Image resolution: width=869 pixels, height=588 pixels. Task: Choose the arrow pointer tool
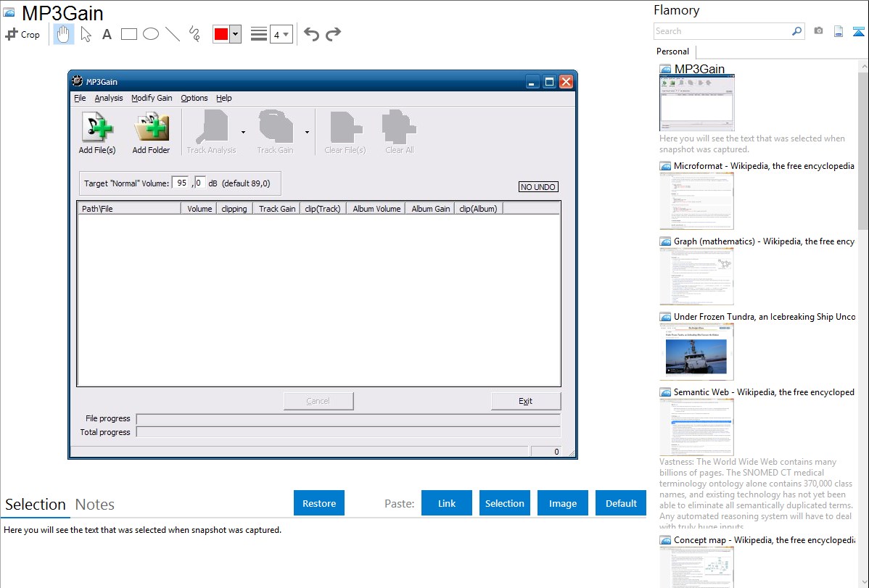[x=86, y=34]
